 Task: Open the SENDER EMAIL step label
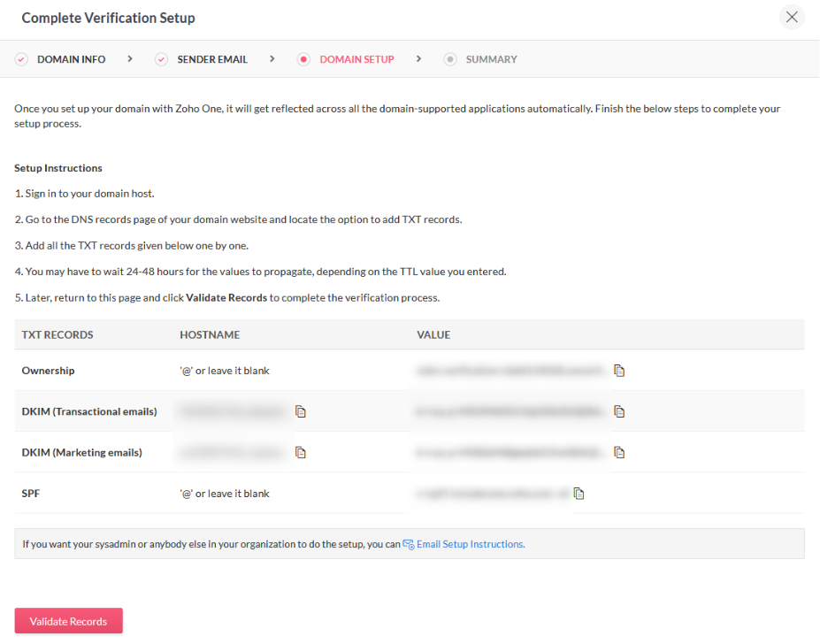pos(212,59)
